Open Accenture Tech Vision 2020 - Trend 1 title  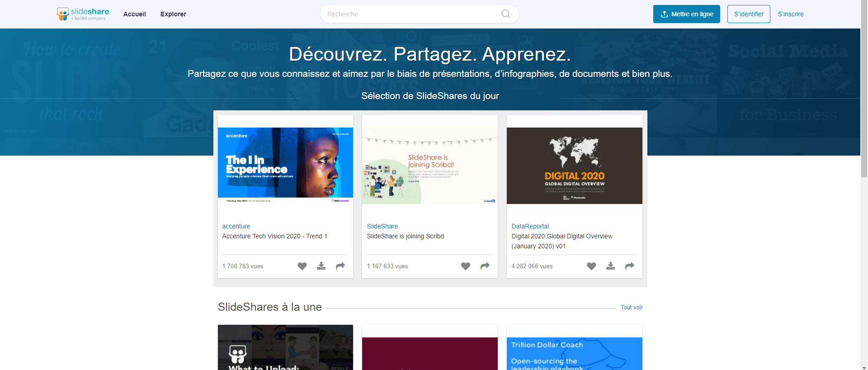click(275, 236)
